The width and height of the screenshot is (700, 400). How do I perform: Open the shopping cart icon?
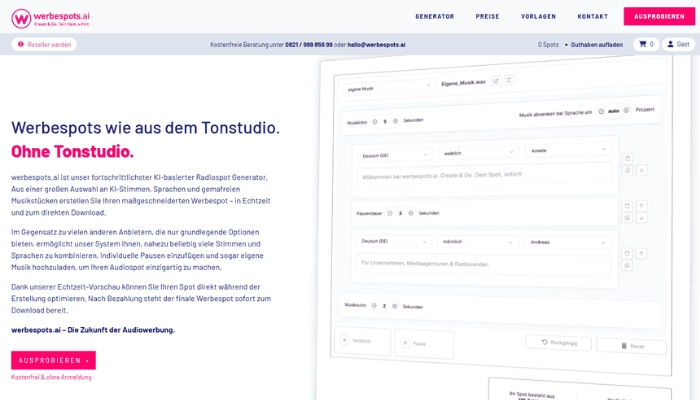(x=646, y=44)
